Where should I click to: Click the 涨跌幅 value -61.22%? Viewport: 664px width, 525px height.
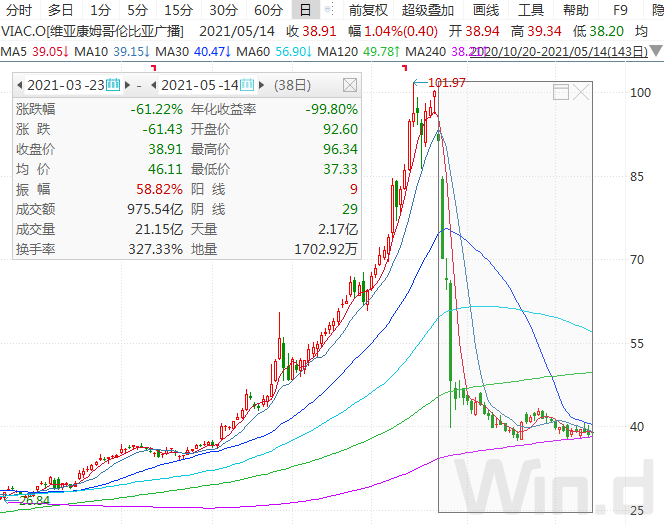tap(156, 109)
